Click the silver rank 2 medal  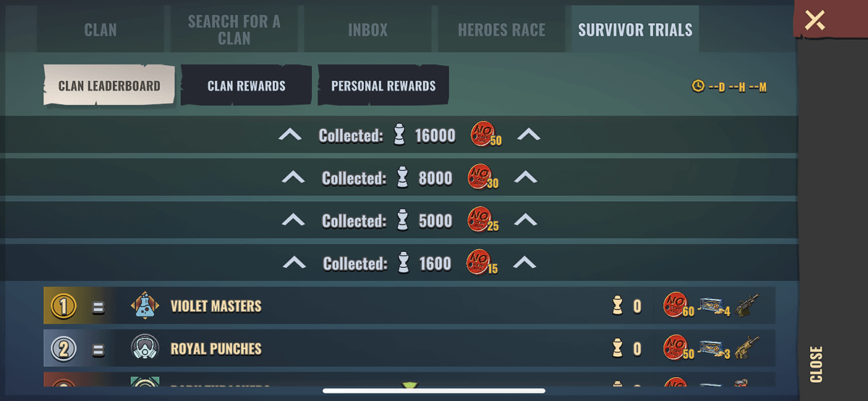(64, 350)
